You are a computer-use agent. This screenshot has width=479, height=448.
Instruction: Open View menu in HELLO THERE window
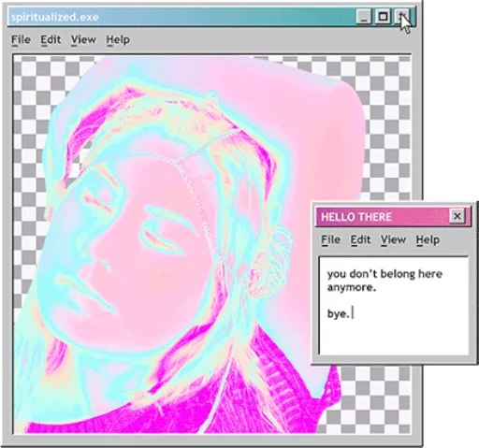[393, 239]
